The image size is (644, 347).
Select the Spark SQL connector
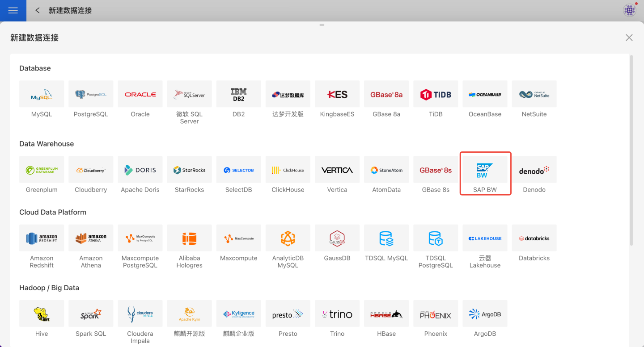(91, 314)
